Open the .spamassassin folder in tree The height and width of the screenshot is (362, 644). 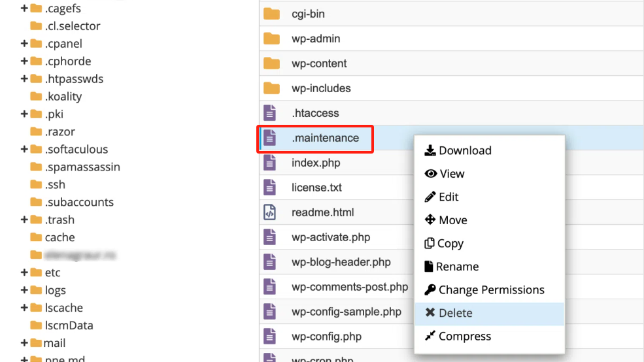[x=82, y=167]
